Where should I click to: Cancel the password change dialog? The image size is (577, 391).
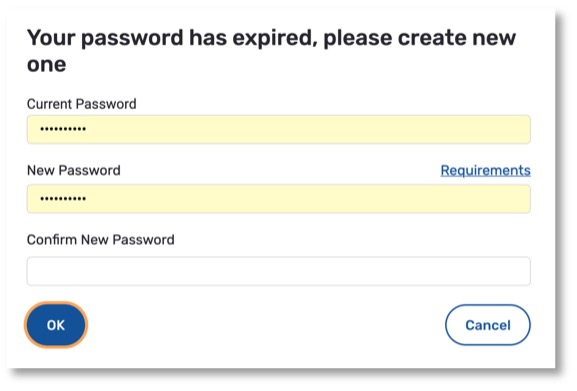(x=488, y=325)
